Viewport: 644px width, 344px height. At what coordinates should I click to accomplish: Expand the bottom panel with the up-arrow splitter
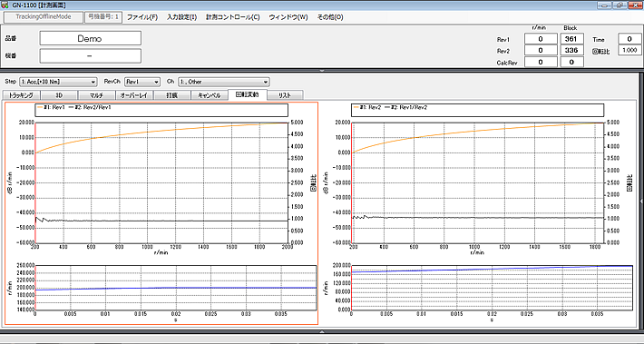click(322, 331)
